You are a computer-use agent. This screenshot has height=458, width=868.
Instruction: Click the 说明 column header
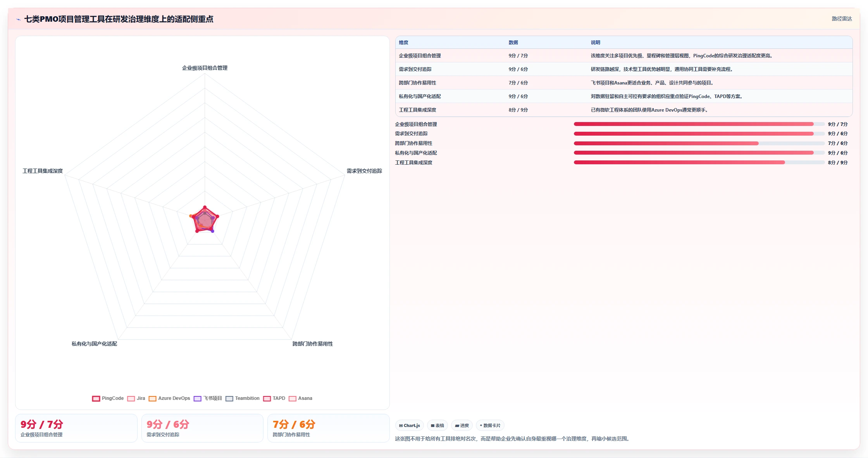(x=595, y=43)
